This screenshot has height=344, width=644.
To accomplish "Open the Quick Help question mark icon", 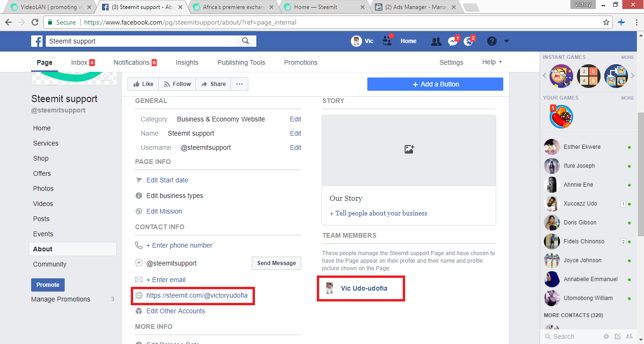I will (x=492, y=41).
